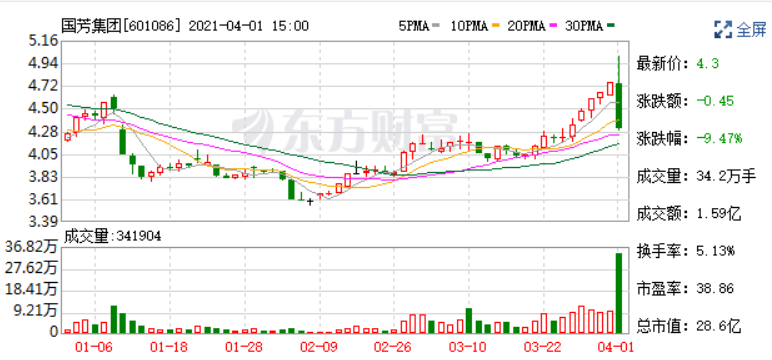This screenshot has width=772, height=360.
Task: Click the 36.82万 volume axis label
Action: tap(32, 247)
